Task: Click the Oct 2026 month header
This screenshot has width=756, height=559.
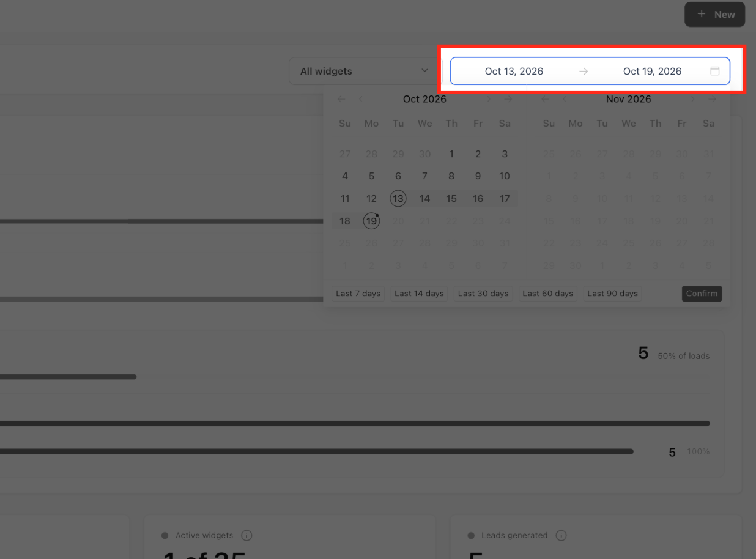Action: 424,99
